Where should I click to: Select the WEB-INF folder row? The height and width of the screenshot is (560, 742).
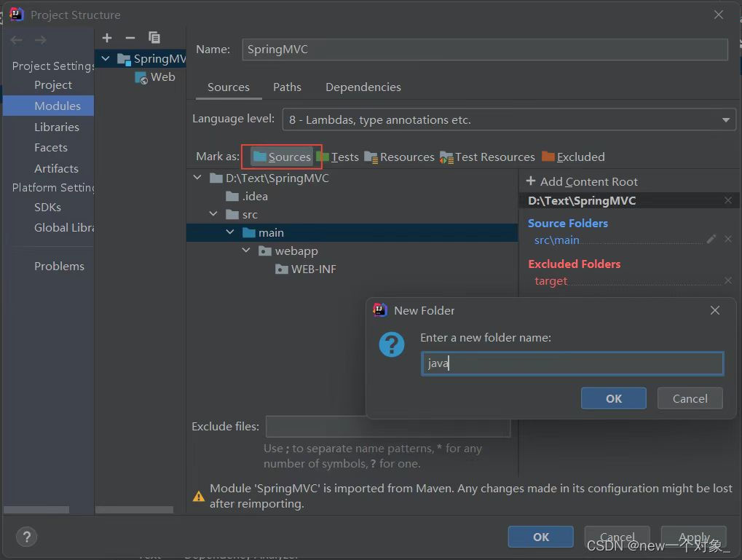pos(352,269)
